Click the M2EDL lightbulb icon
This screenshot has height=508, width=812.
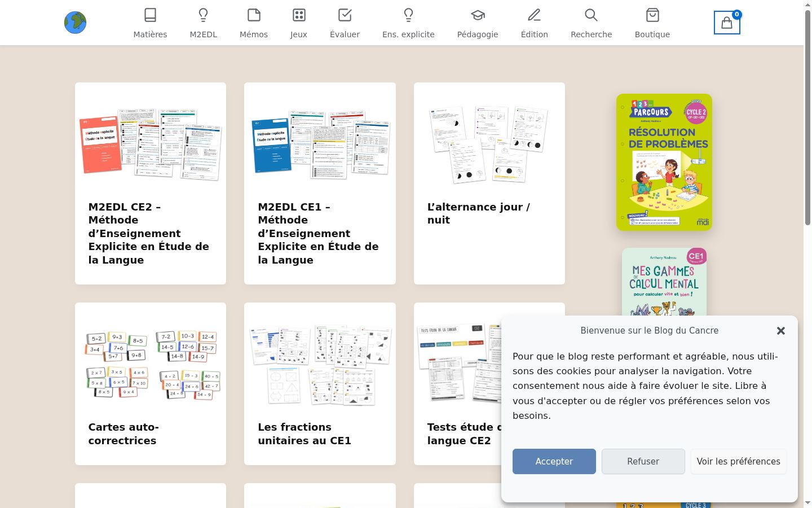click(x=204, y=15)
